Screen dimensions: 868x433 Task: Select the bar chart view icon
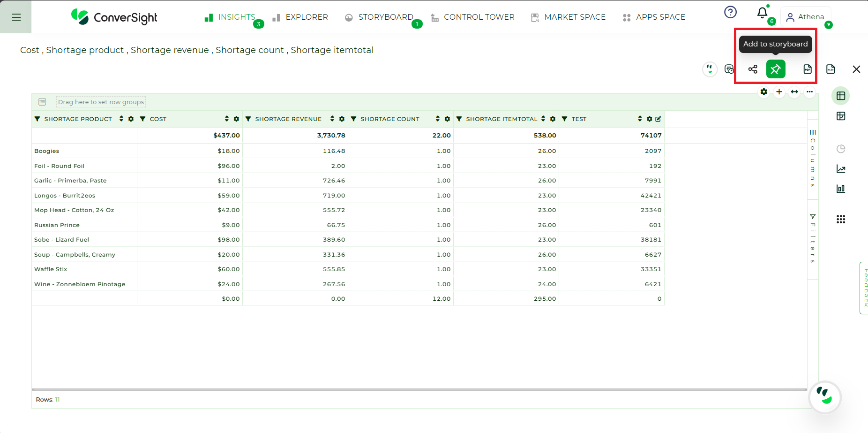point(841,189)
